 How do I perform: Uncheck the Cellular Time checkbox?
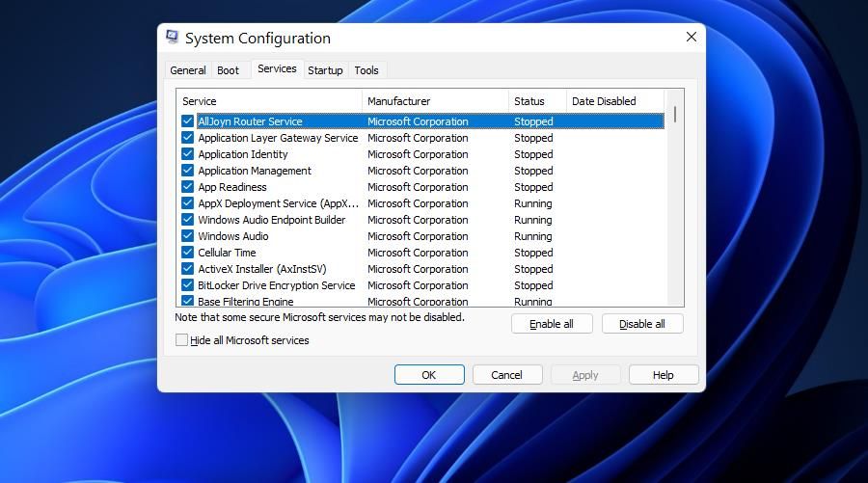pyautogui.click(x=187, y=253)
